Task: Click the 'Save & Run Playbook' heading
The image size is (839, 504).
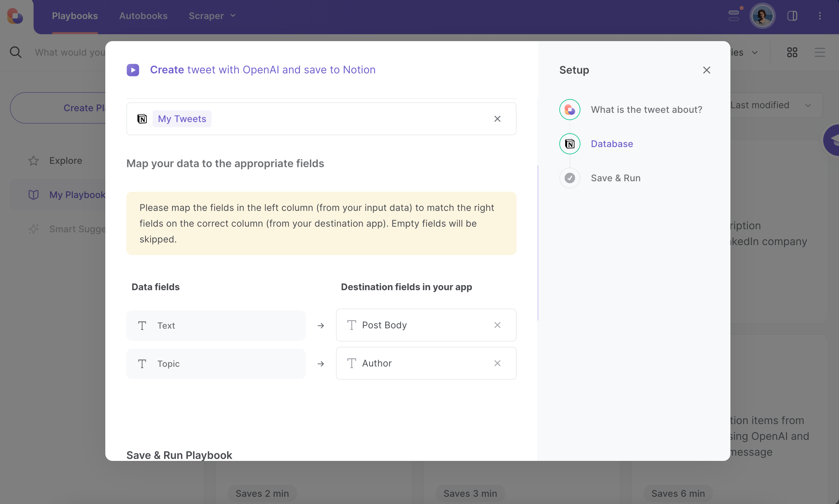Action: (x=179, y=455)
